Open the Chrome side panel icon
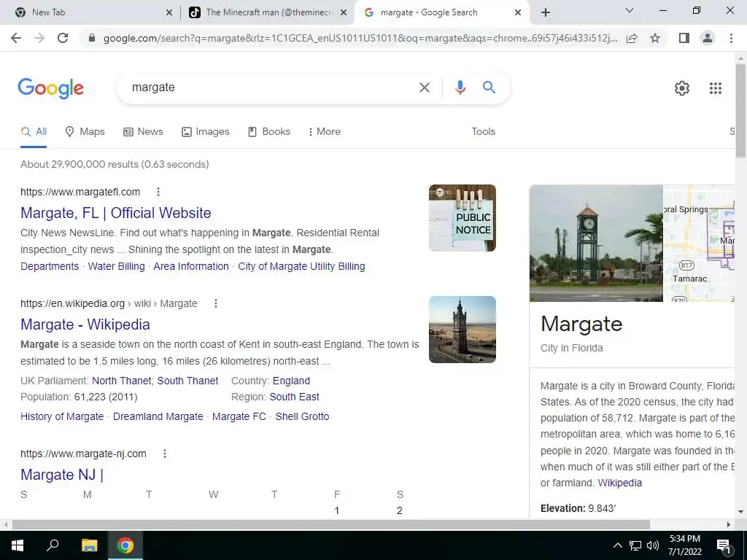This screenshot has height=560, width=747. point(684,38)
